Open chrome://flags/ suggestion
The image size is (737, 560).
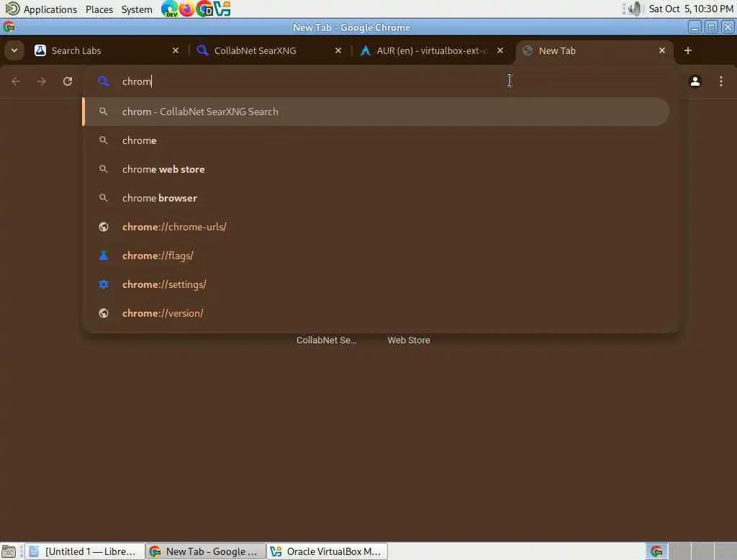(376, 256)
